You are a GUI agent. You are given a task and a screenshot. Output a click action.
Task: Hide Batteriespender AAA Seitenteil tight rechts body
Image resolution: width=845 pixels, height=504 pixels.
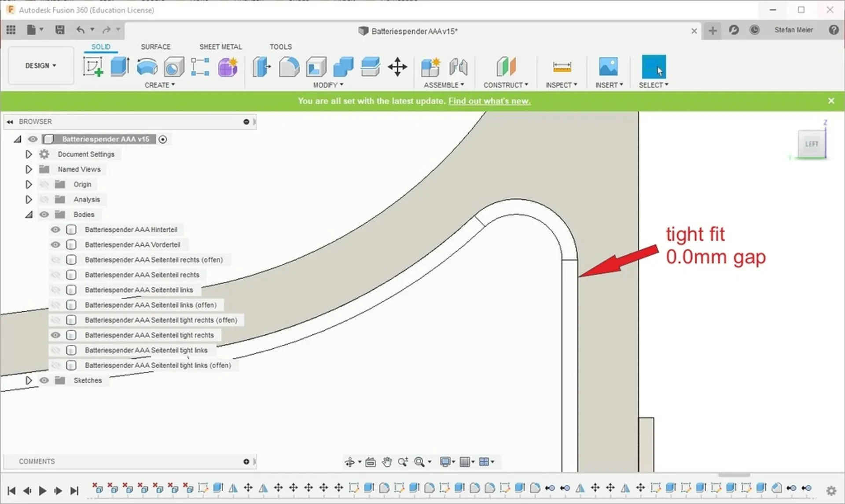(x=55, y=335)
